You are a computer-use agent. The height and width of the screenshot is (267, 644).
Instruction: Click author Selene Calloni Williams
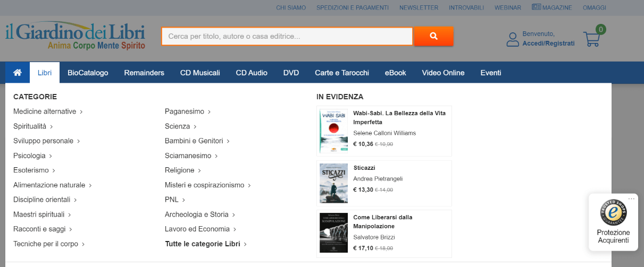(384, 133)
